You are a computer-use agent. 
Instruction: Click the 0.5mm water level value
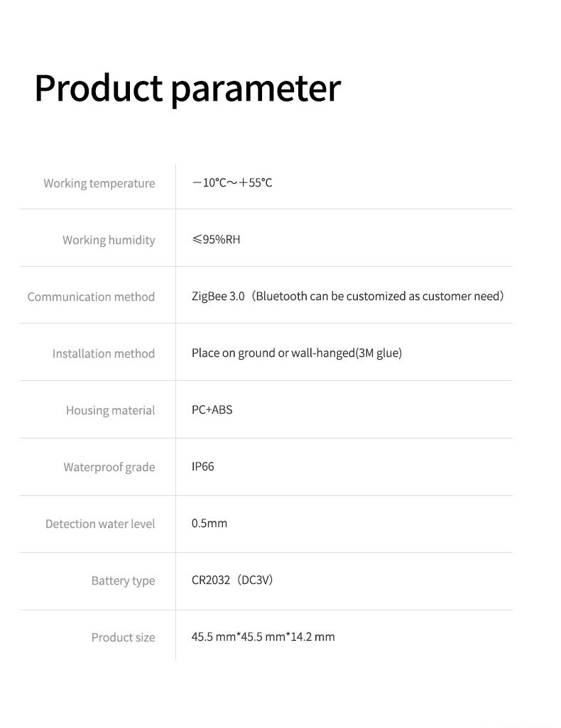[209, 523]
